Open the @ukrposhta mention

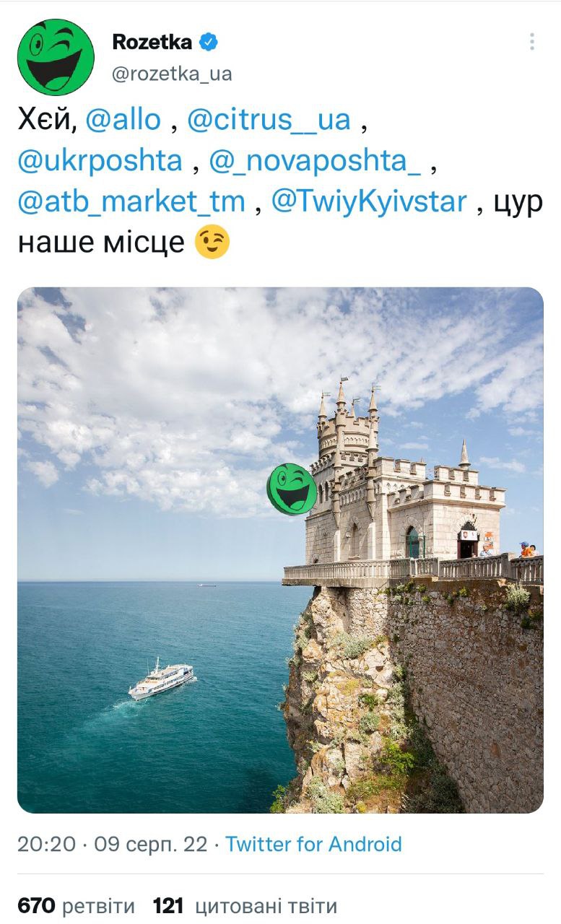(x=100, y=160)
